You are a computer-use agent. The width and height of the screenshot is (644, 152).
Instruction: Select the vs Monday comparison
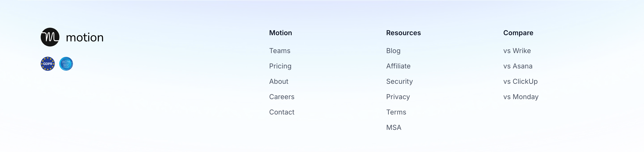point(521,97)
